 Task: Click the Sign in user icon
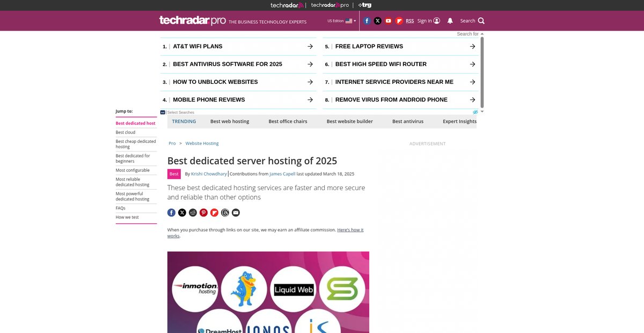[x=436, y=21]
